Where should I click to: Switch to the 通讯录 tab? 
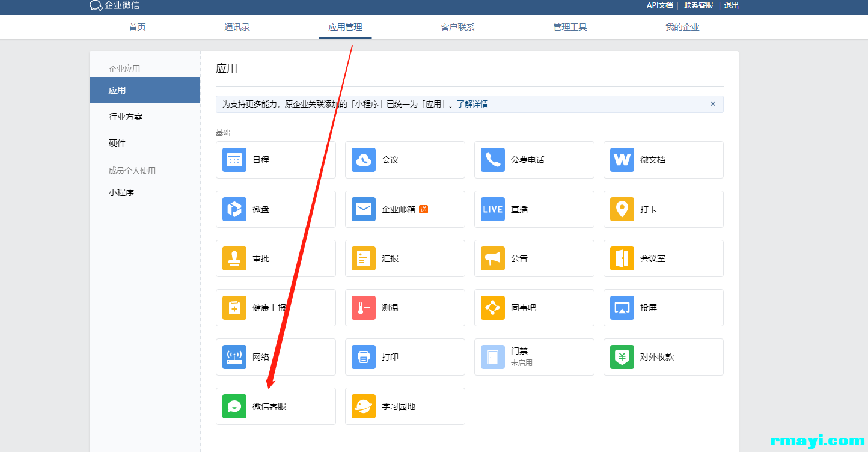[x=237, y=27]
